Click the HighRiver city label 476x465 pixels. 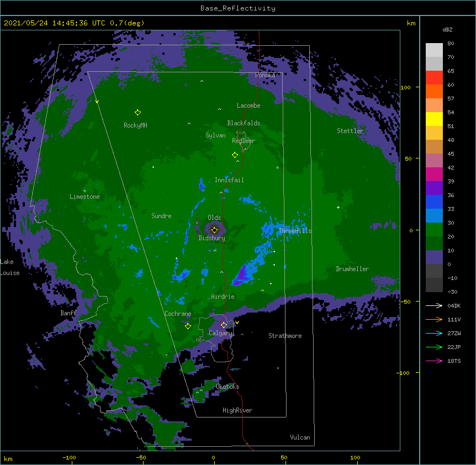(x=237, y=410)
